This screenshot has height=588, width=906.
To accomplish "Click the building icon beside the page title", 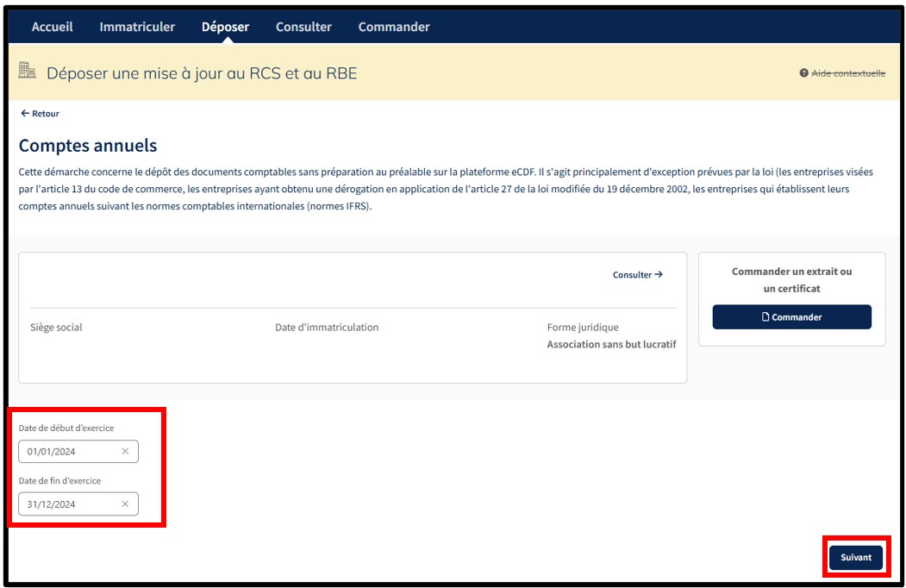I will [28, 72].
